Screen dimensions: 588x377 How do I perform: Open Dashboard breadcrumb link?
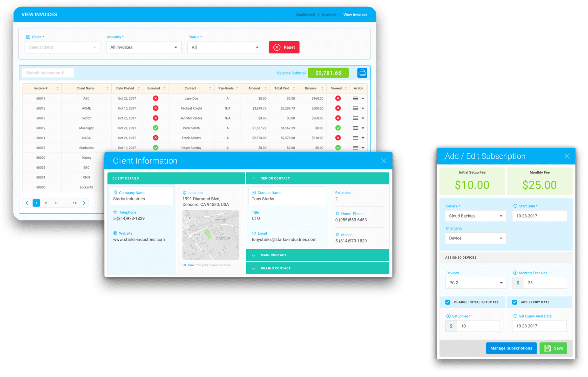click(x=306, y=15)
